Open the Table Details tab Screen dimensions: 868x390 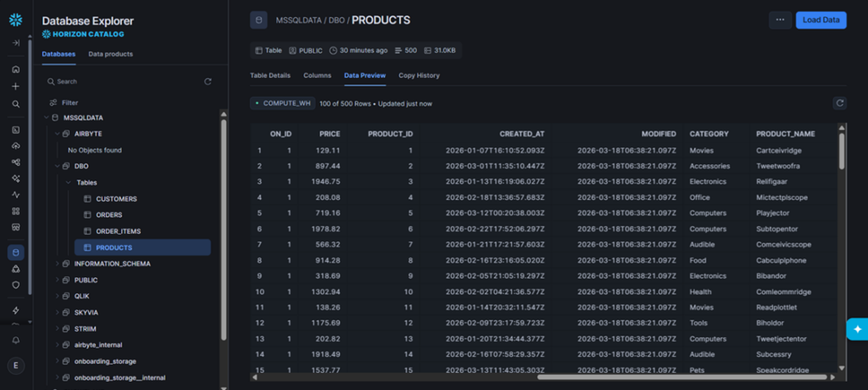[x=270, y=75]
